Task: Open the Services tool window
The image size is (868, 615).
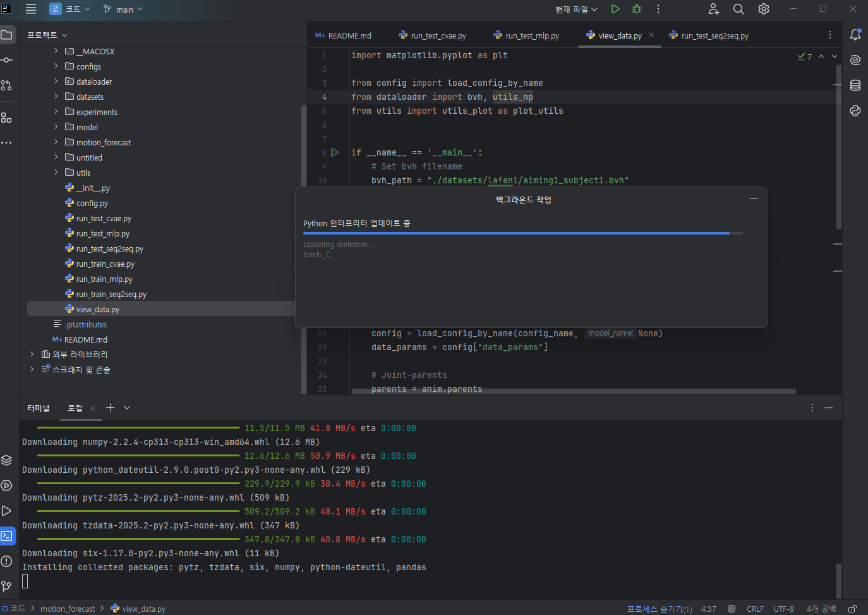Action: (x=7, y=485)
